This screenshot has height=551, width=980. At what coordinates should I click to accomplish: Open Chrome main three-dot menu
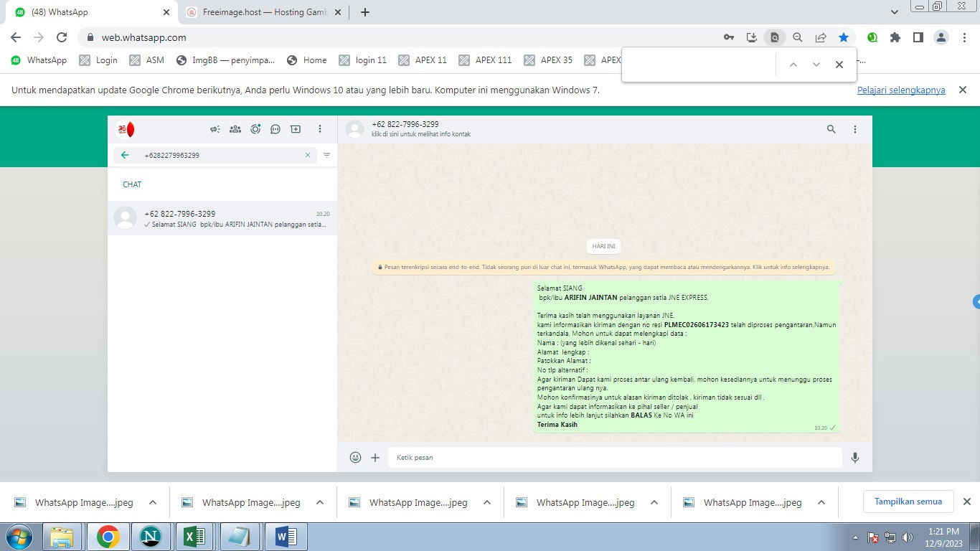click(x=963, y=37)
